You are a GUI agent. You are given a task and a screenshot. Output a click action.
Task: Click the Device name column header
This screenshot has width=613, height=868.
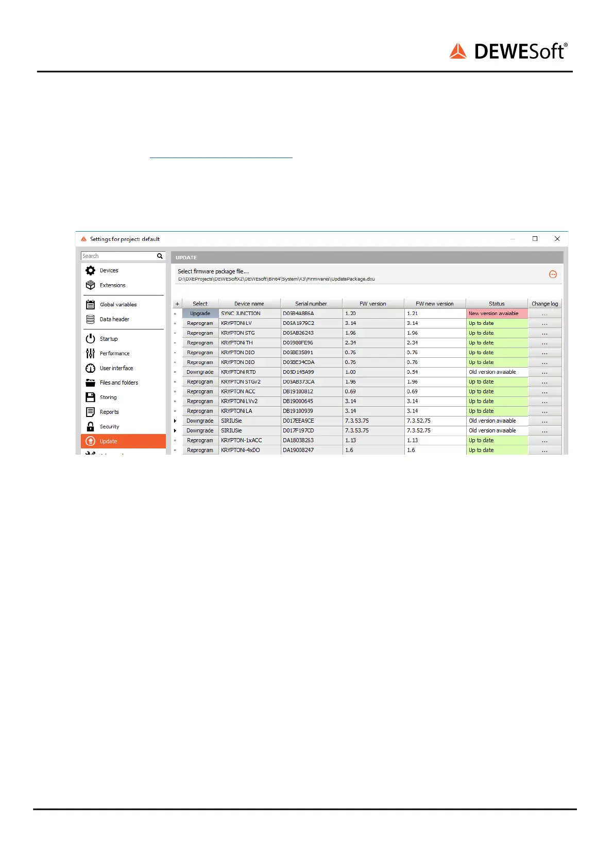[x=249, y=304]
